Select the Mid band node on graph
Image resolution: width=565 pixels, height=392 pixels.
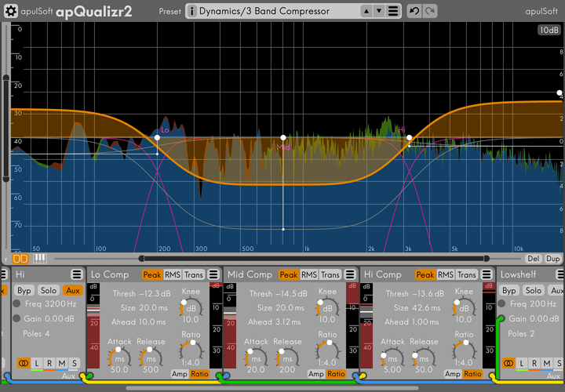pos(283,137)
